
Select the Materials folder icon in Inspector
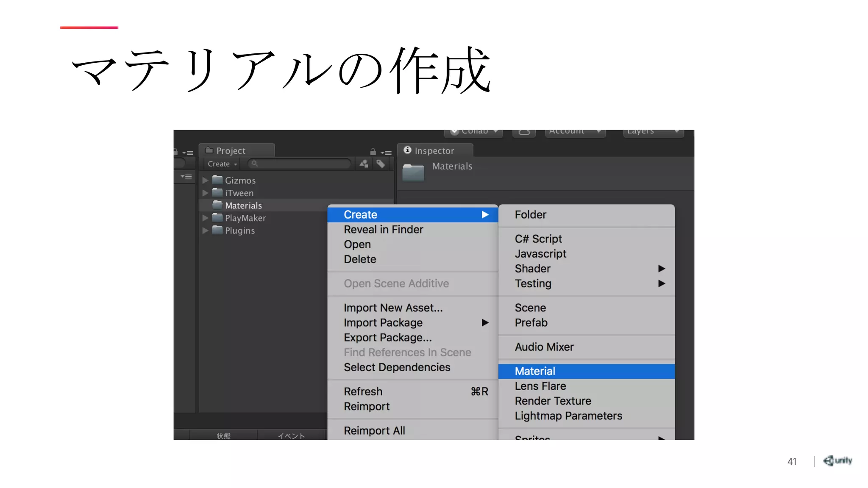coord(413,172)
